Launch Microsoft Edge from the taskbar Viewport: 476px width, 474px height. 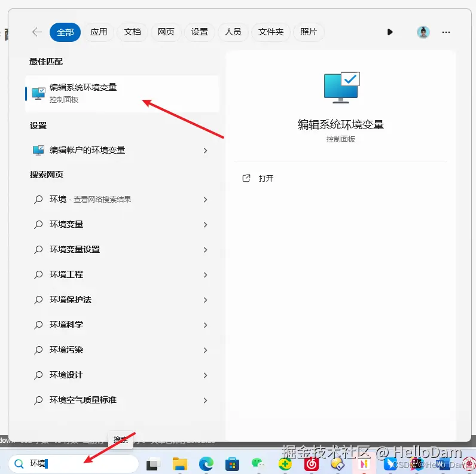click(206, 464)
